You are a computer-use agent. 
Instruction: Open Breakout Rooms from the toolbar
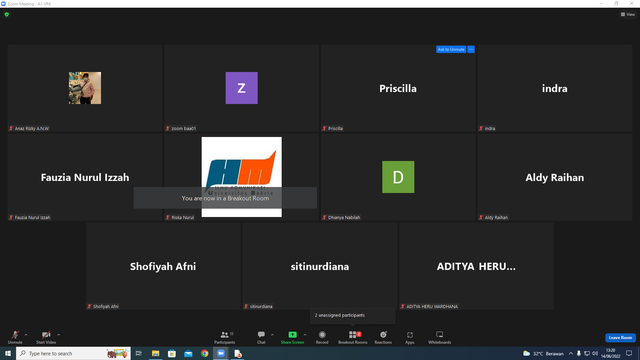click(353, 337)
